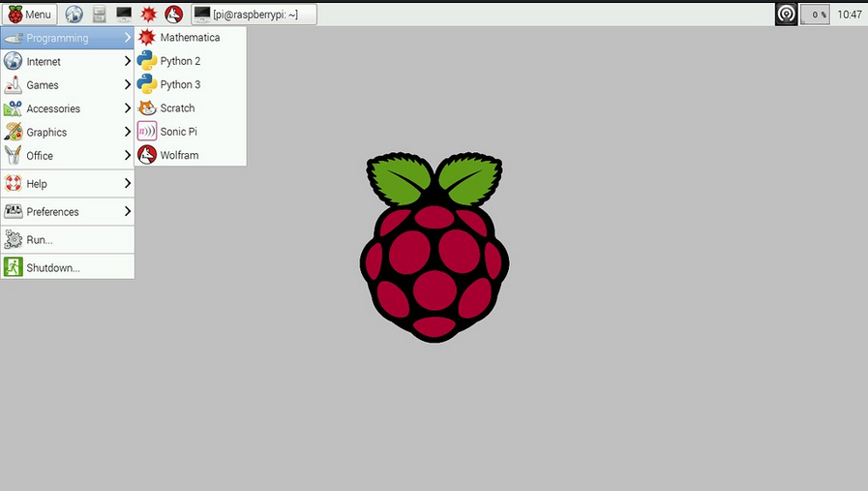Launch the web browser globe icon in taskbar
The width and height of the screenshot is (868, 491).
click(x=75, y=15)
